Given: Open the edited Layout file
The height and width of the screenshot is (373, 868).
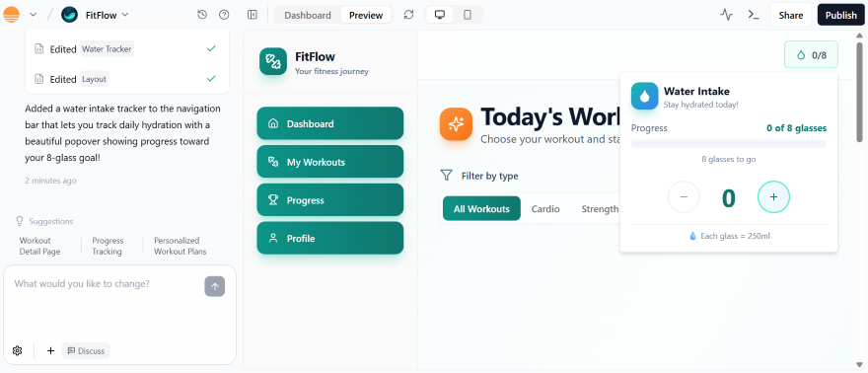Looking at the screenshot, I should 94,79.
